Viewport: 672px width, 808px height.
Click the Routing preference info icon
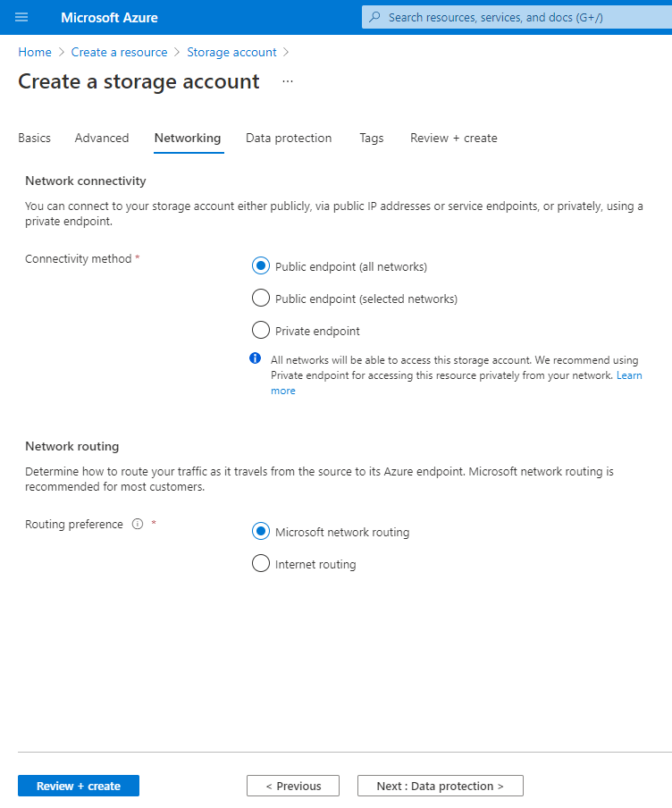138,524
